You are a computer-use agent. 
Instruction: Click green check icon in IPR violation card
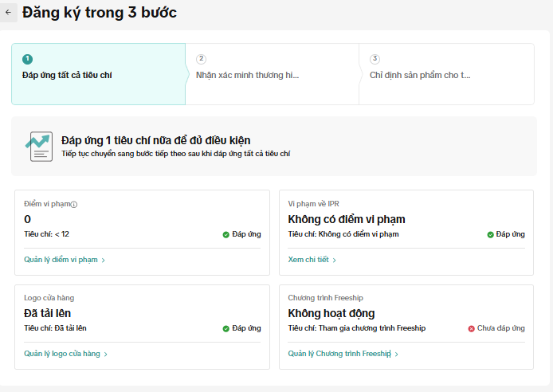491,234
